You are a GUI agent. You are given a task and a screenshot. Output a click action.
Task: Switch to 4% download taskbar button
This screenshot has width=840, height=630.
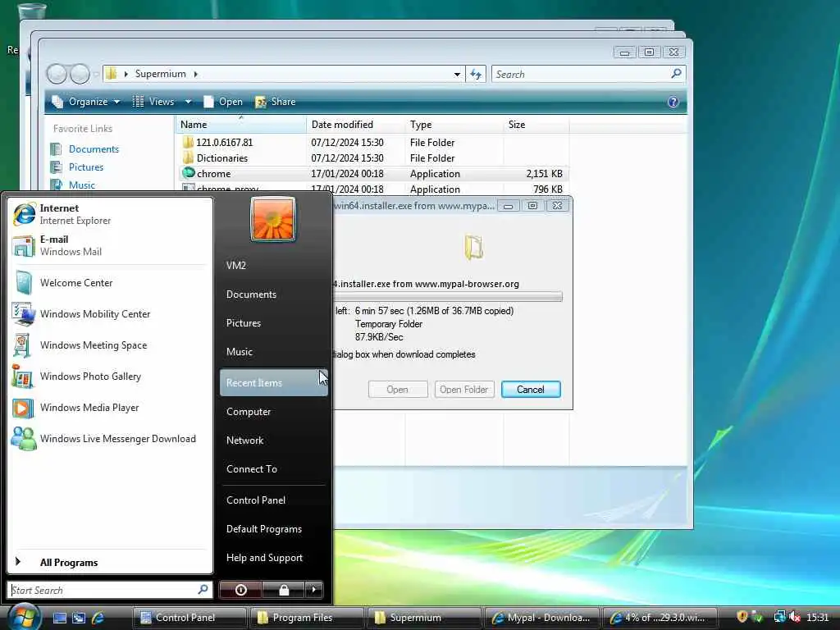pos(659,618)
